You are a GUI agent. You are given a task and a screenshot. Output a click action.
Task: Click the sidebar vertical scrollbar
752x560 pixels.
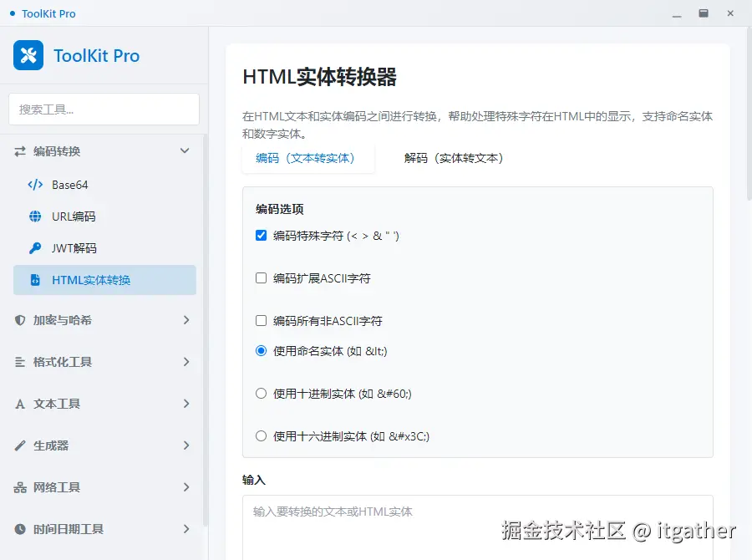click(206, 331)
